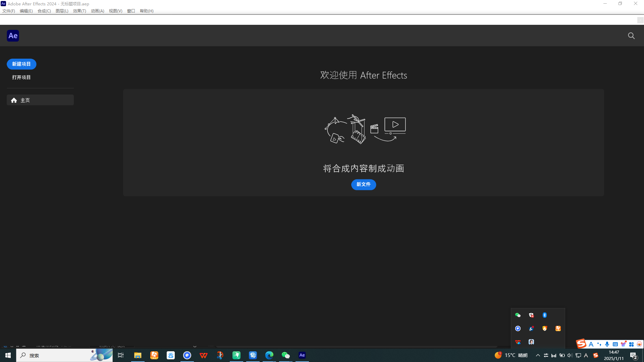Open WeChat from the taskbar
This screenshot has height=362, width=644.
[286, 355]
